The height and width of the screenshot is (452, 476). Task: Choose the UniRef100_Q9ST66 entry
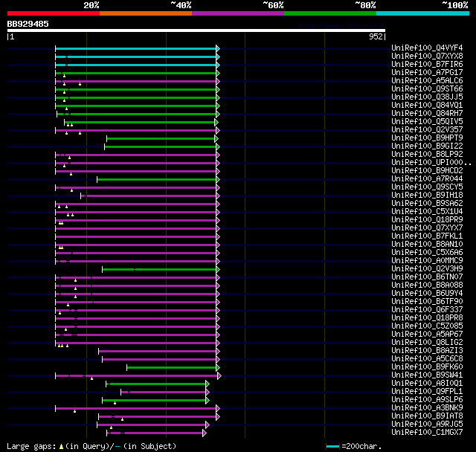[x=427, y=89]
